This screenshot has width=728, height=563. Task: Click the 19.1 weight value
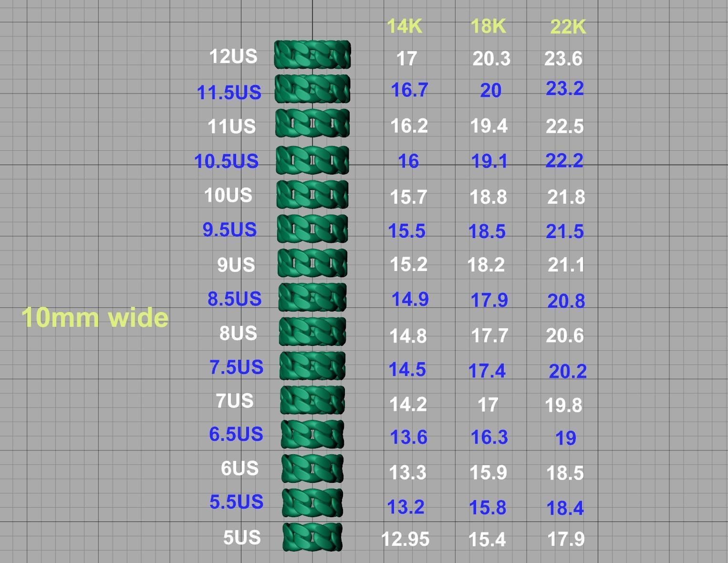(x=489, y=161)
